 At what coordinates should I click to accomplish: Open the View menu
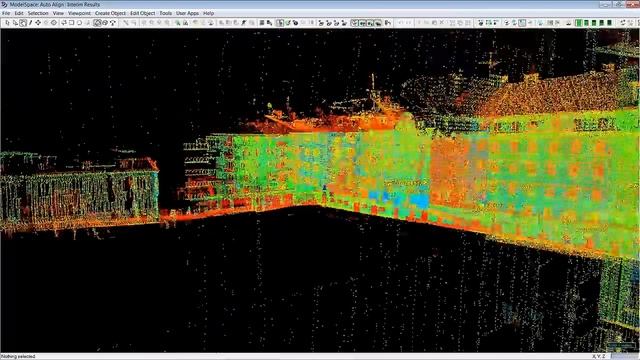pyautogui.click(x=58, y=13)
